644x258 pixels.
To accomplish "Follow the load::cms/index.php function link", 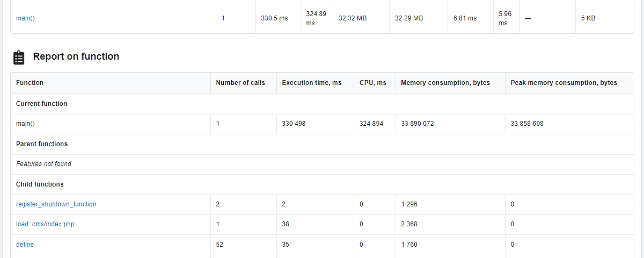I will click(x=45, y=224).
